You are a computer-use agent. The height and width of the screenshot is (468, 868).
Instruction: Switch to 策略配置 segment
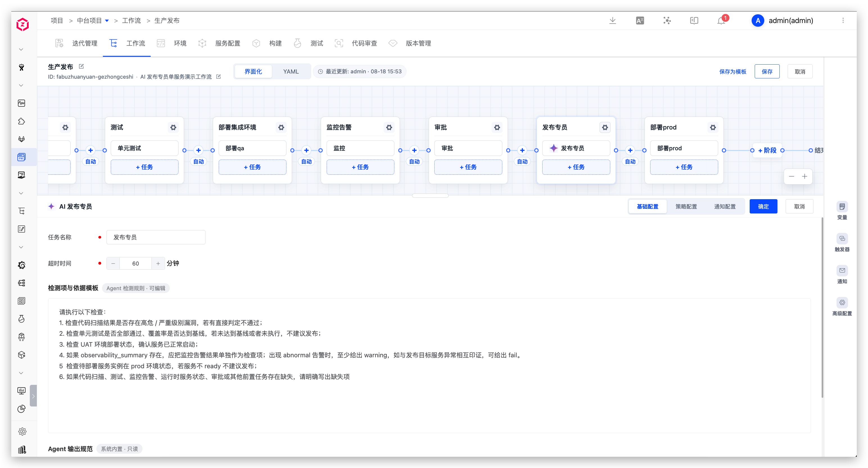coord(686,206)
